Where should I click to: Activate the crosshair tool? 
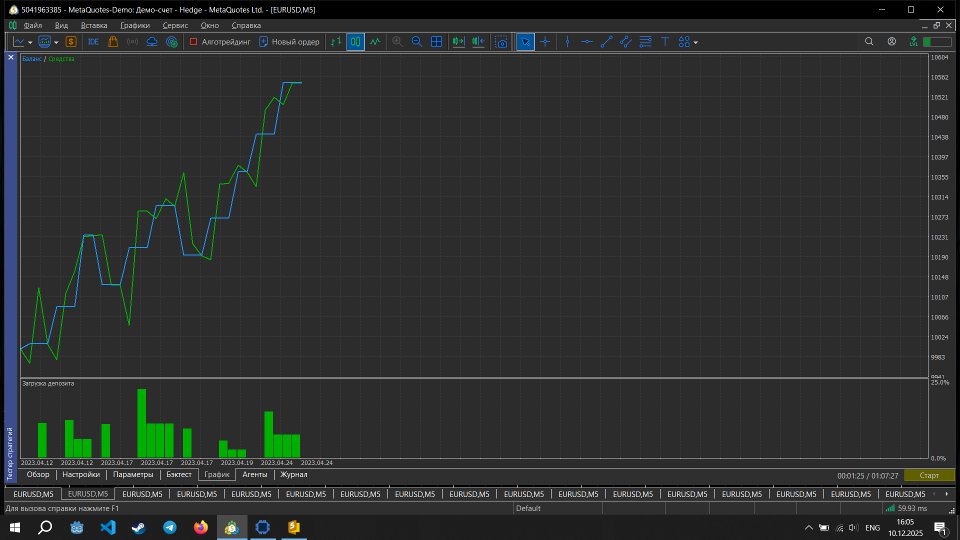click(545, 42)
